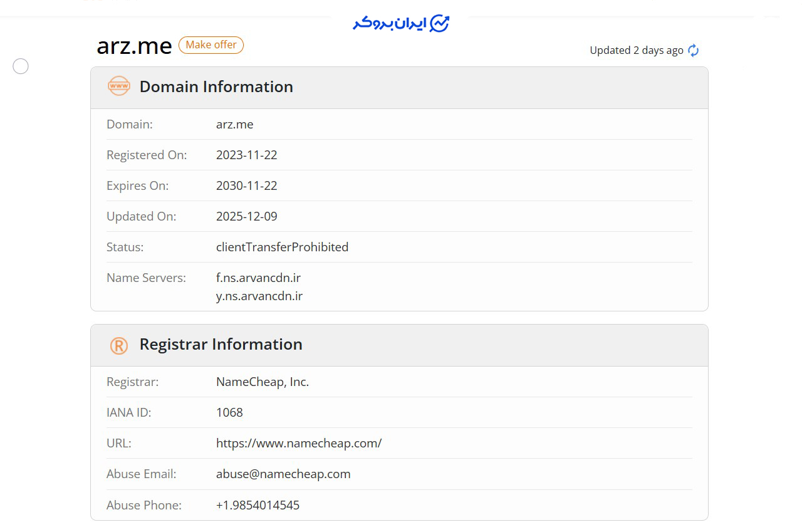This screenshot has height=532, width=802.
Task: Click the Status: label
Action: 125,247
